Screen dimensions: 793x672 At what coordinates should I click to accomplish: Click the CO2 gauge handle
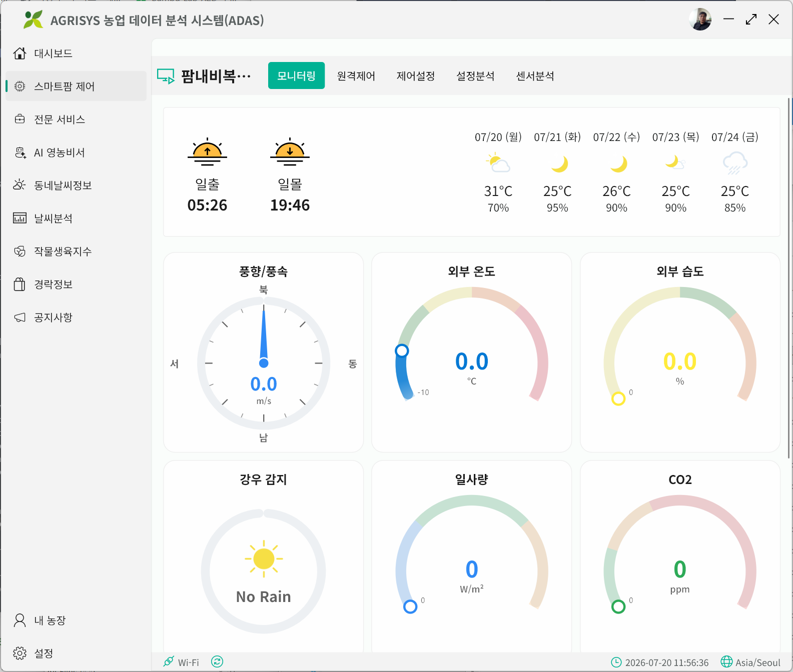click(618, 606)
